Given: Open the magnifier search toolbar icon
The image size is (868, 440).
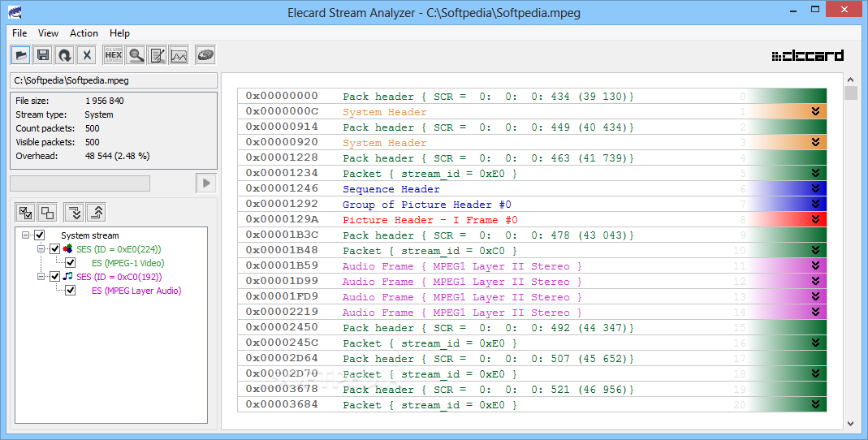Looking at the screenshot, I should (x=136, y=54).
